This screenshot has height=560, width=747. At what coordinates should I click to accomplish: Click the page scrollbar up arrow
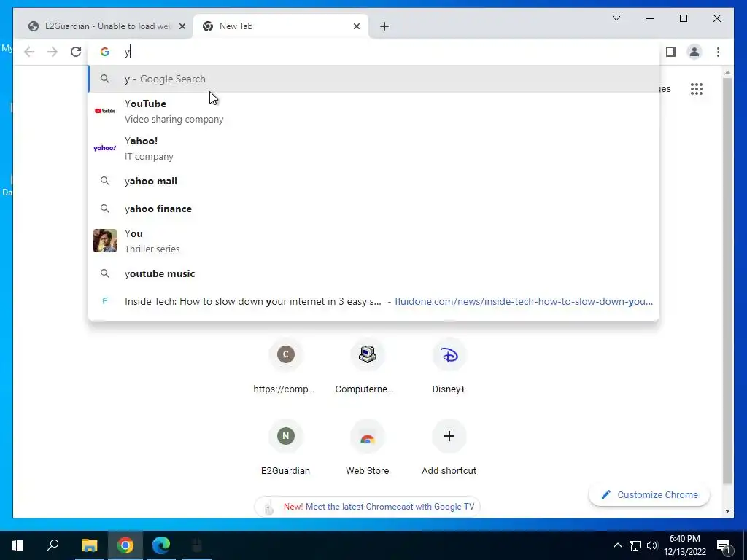click(x=727, y=72)
